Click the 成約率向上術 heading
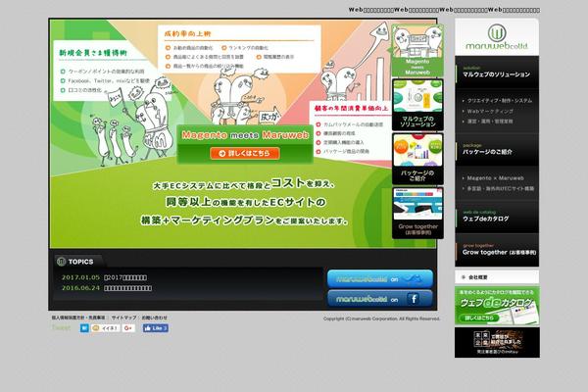Image resolution: width=588 pixels, height=392 pixels. pyautogui.click(x=187, y=33)
